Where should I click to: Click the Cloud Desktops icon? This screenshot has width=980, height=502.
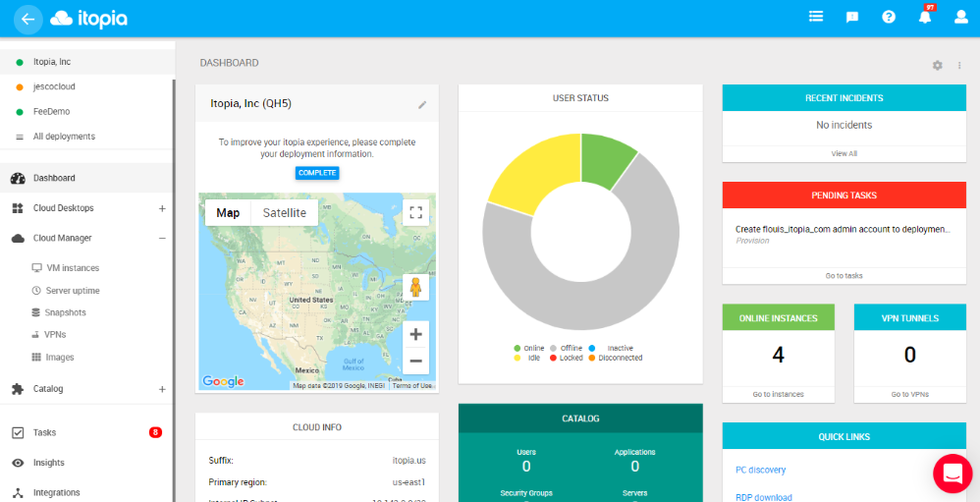(18, 208)
